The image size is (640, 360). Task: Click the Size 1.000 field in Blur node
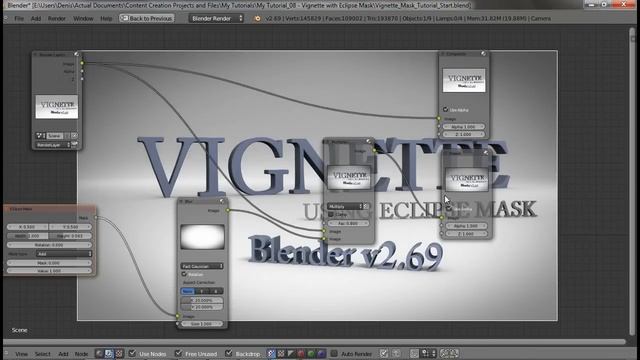click(x=202, y=324)
